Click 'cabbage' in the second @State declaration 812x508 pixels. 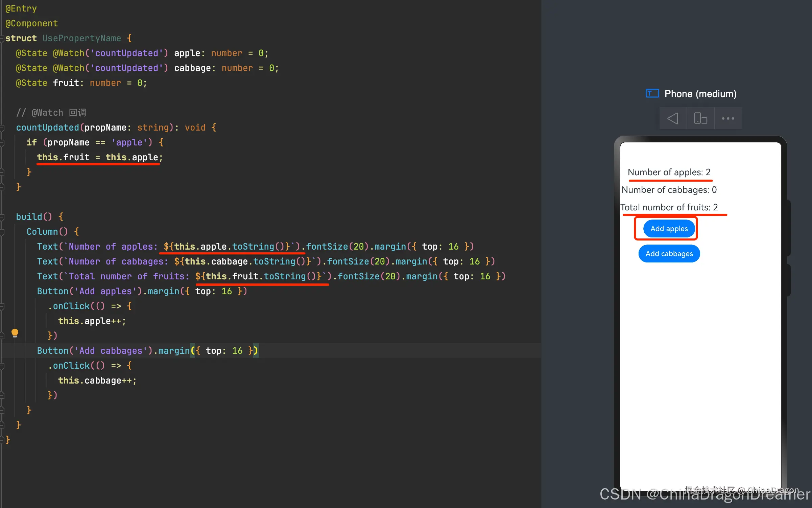click(192, 68)
